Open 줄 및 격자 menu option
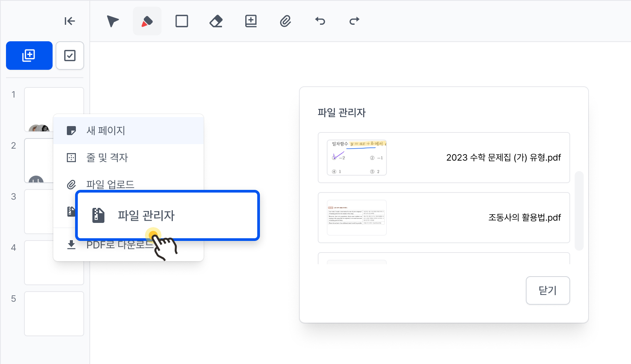The image size is (631, 364). (128, 158)
